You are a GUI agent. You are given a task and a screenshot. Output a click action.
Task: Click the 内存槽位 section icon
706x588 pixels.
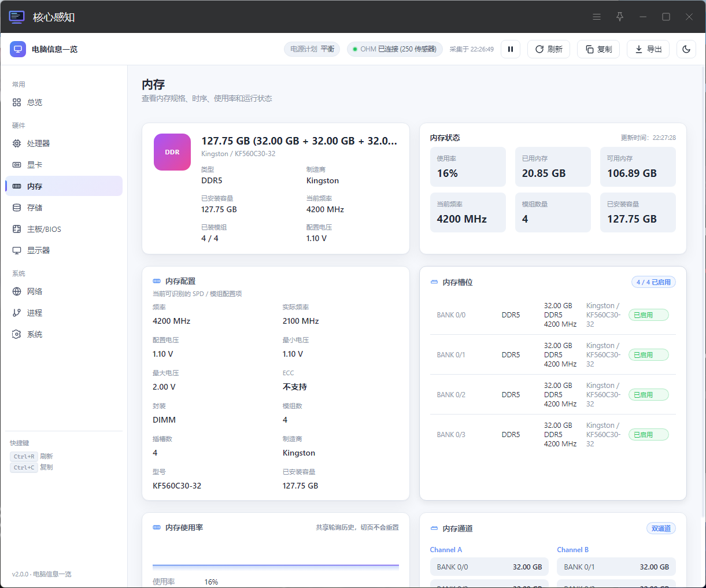coord(434,282)
